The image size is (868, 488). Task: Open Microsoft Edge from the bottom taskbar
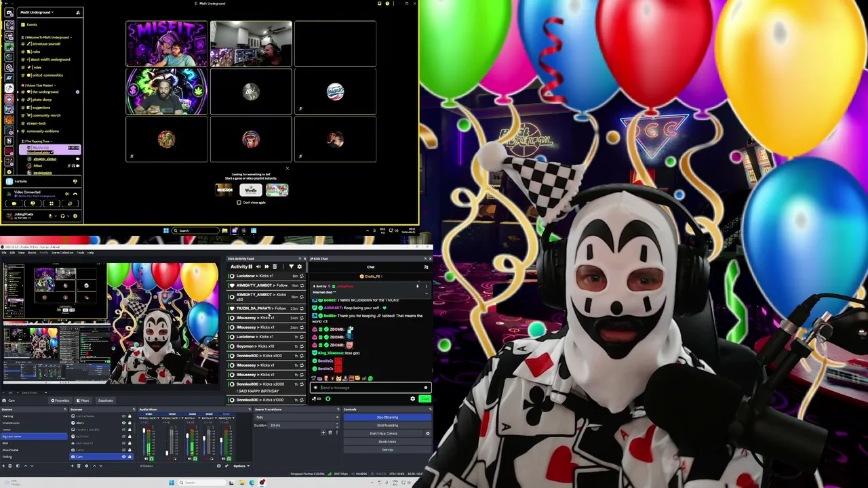click(x=252, y=483)
